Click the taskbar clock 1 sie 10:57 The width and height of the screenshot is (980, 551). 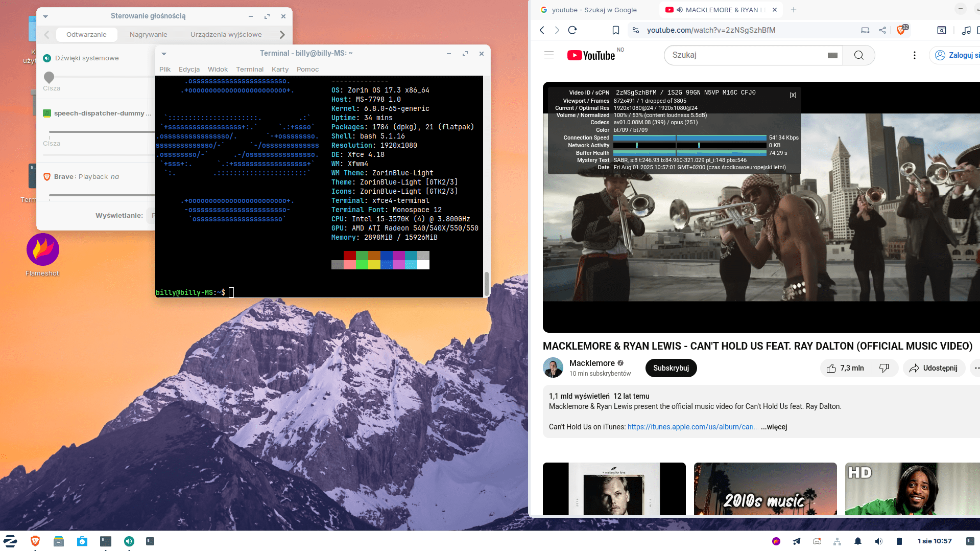[935, 541]
